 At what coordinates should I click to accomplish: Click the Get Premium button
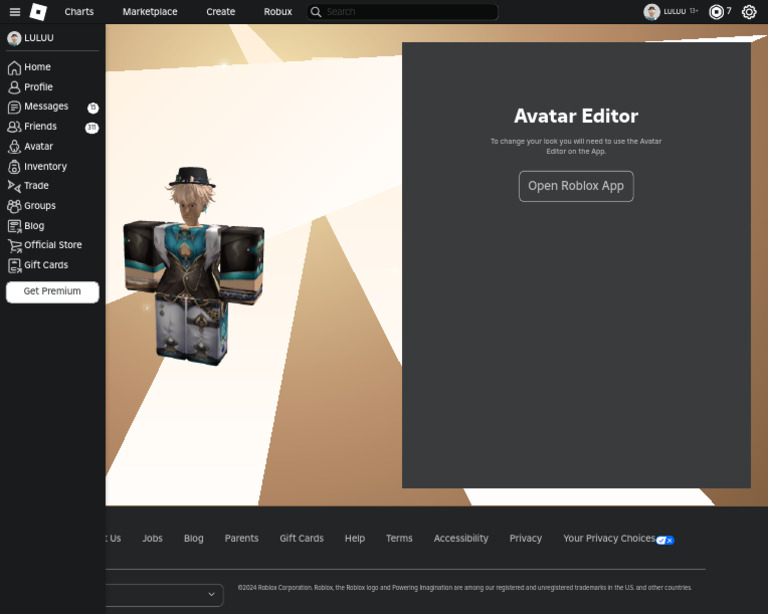click(52, 291)
